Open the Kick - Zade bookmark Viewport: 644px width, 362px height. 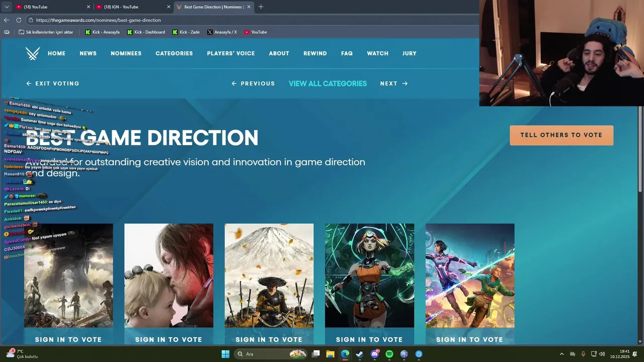[186, 32]
